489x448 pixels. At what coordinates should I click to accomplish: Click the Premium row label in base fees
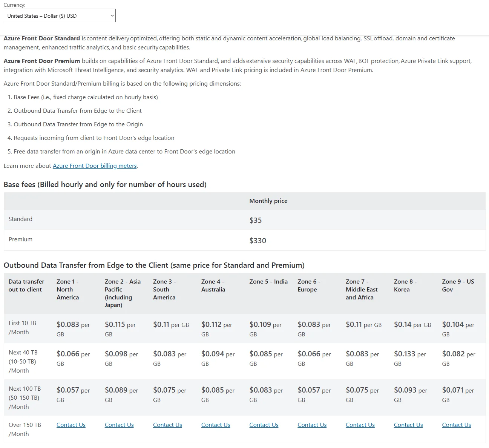20,239
